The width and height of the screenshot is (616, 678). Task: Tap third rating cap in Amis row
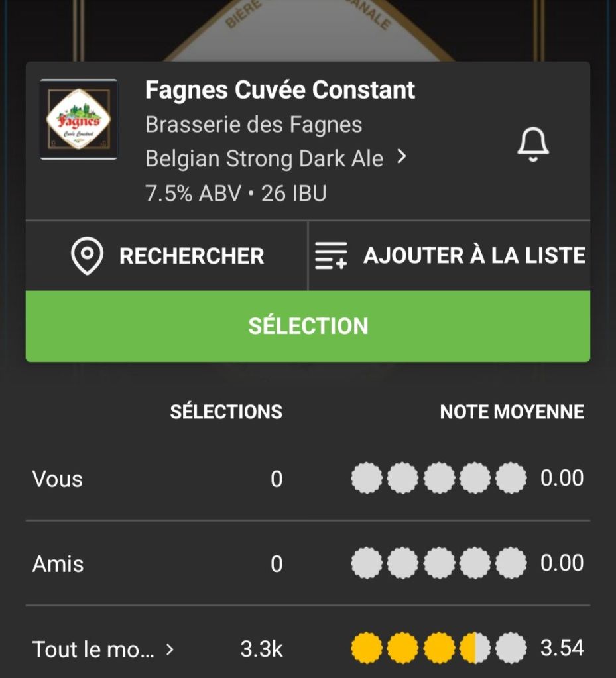coord(439,563)
